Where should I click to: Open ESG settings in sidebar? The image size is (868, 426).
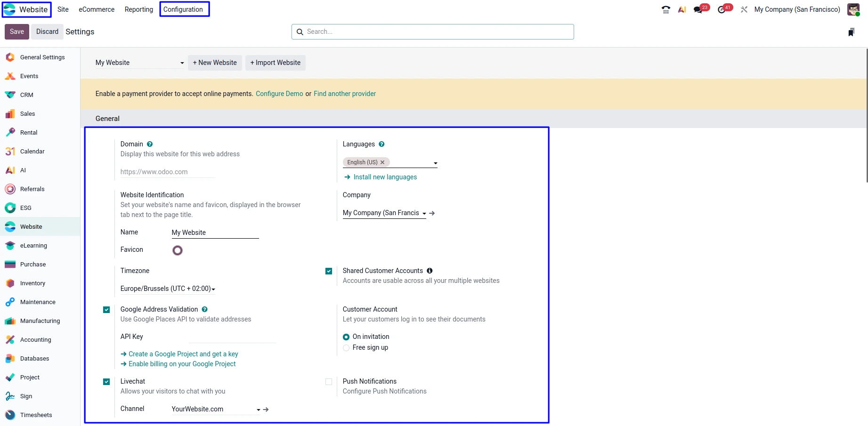click(x=40, y=208)
